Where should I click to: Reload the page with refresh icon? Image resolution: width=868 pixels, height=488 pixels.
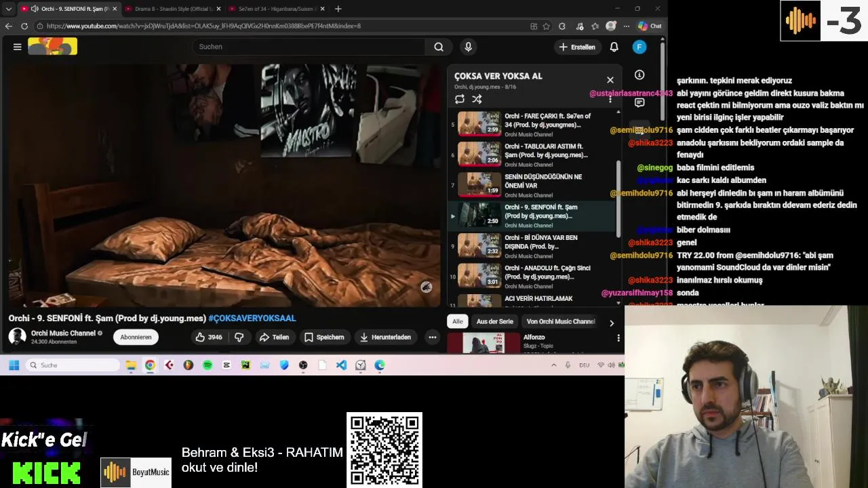[x=24, y=26]
